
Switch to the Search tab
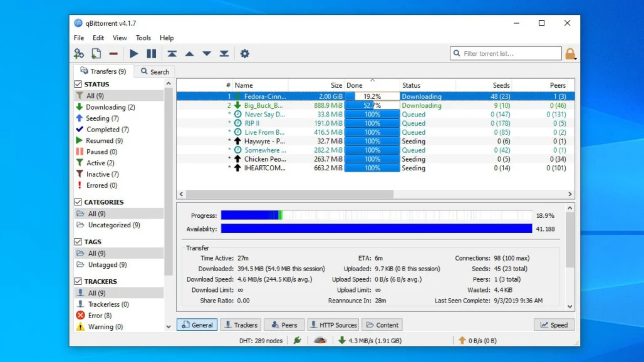154,71
